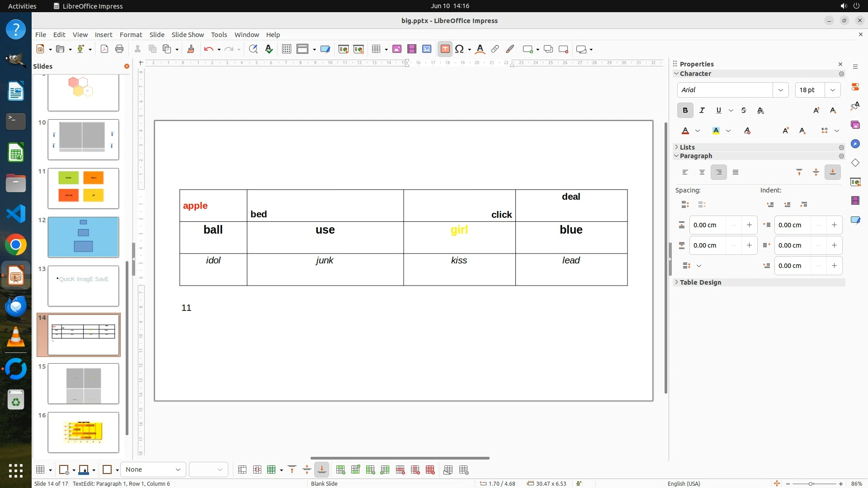Expand the Table Design section

pyautogui.click(x=700, y=282)
